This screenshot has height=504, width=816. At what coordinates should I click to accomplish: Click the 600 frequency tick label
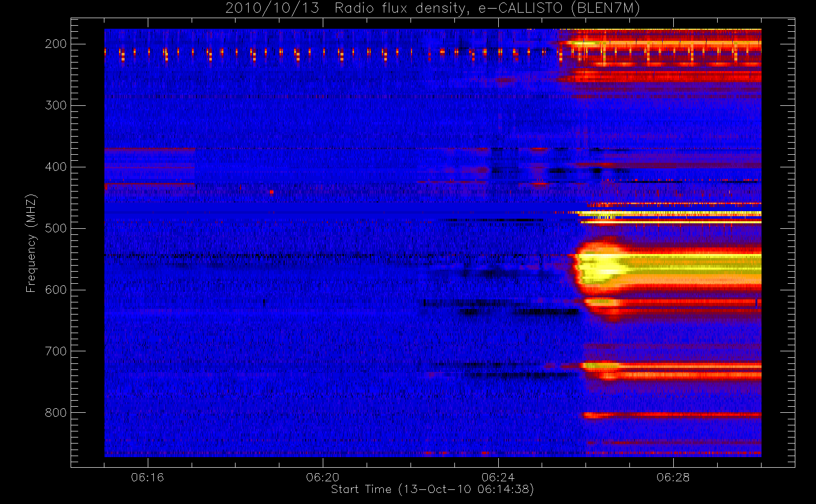tap(55, 290)
